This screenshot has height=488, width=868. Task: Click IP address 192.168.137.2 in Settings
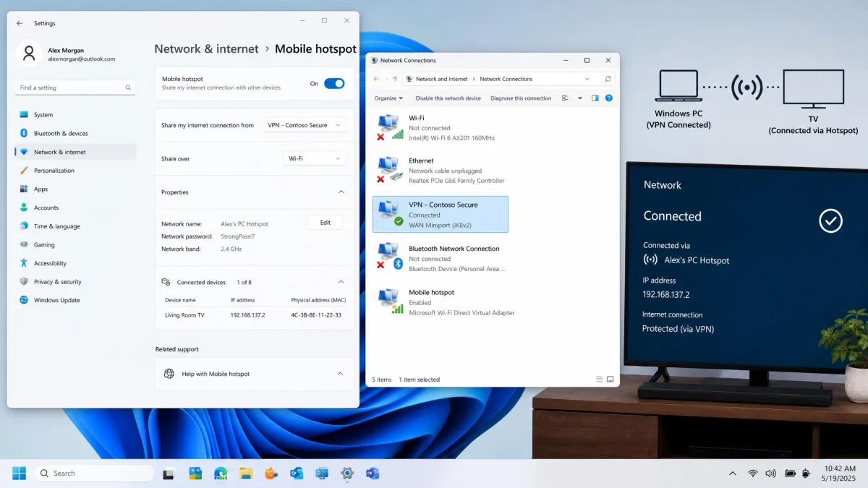coord(248,315)
